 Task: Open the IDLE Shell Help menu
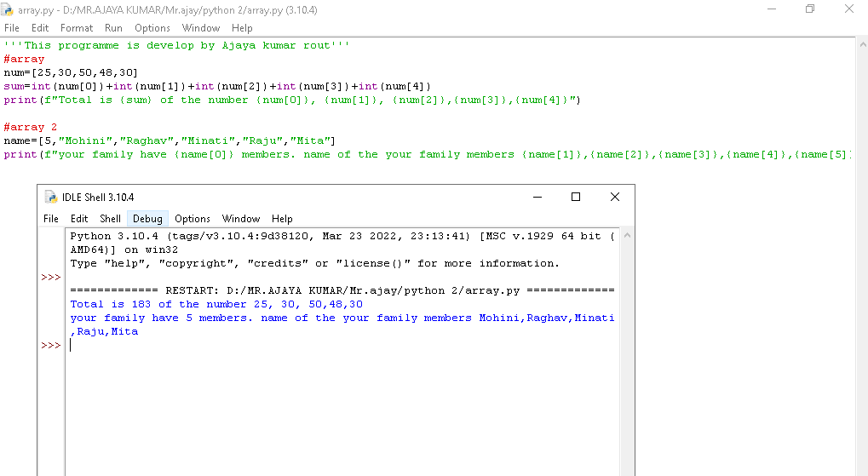click(x=282, y=219)
